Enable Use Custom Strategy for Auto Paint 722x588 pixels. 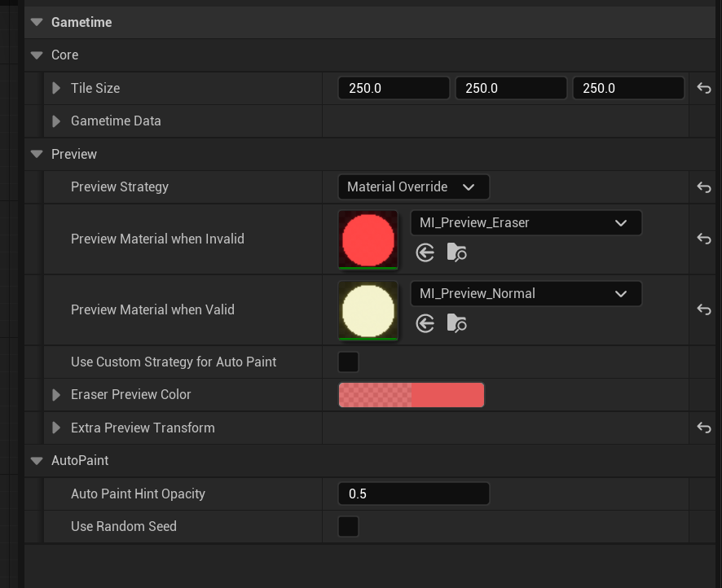[348, 362]
